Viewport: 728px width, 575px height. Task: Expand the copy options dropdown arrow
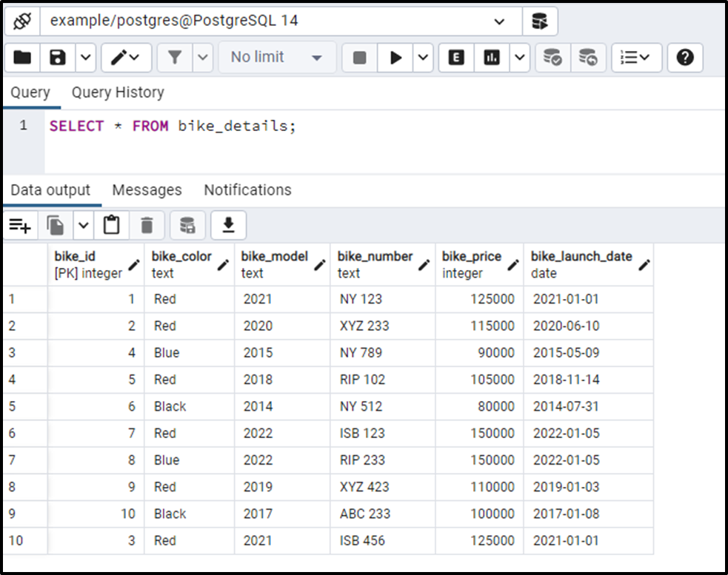83,226
